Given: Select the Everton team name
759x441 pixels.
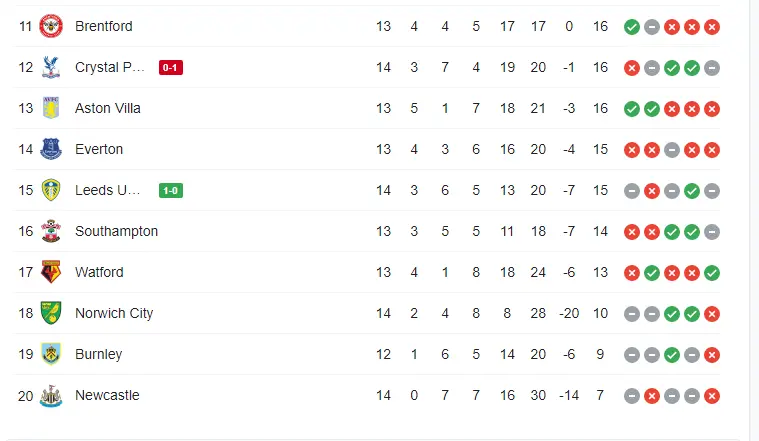Looking at the screenshot, I should coord(99,150).
